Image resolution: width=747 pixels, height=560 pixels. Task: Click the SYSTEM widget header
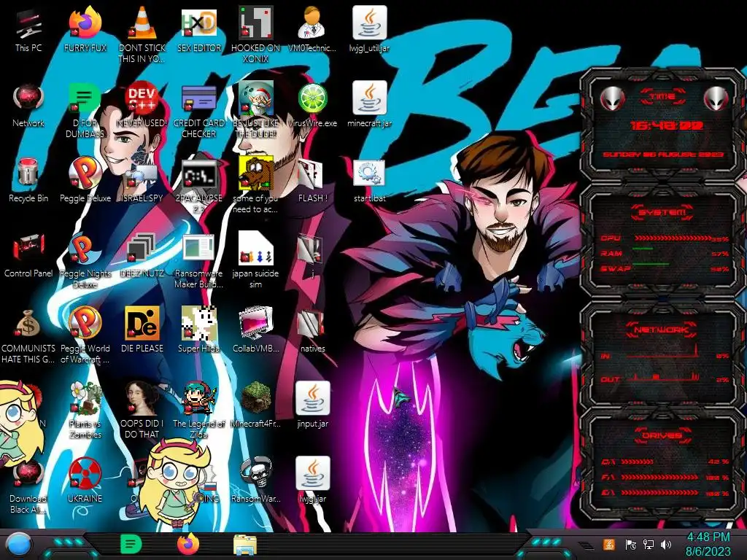pos(662,212)
